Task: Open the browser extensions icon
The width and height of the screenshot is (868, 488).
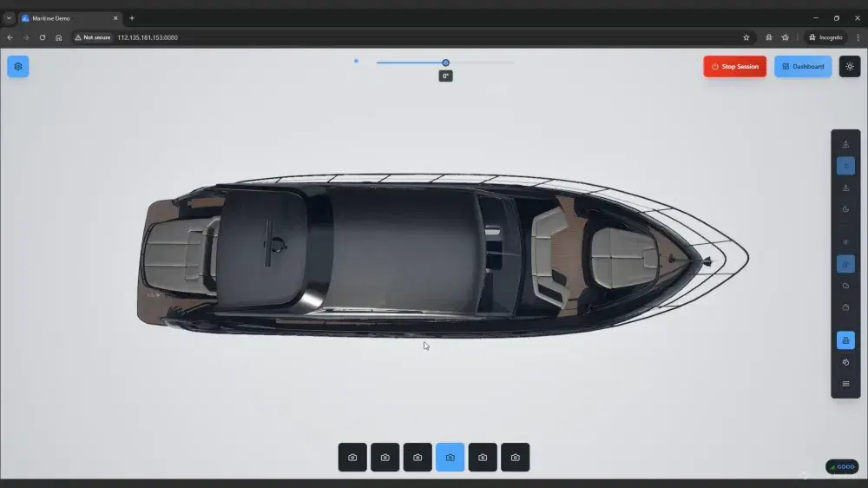Action: [769, 37]
